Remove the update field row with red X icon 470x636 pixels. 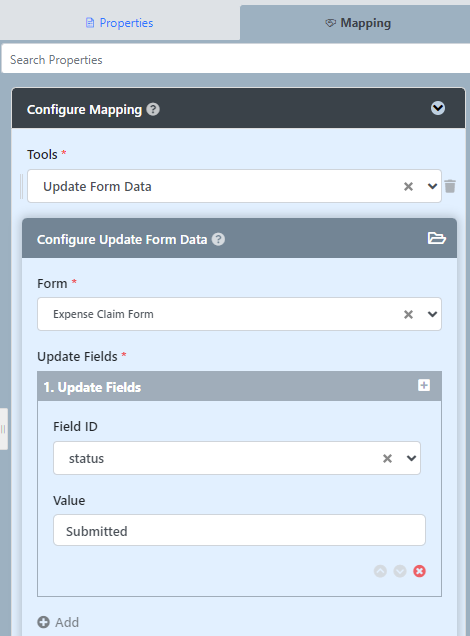click(x=419, y=571)
